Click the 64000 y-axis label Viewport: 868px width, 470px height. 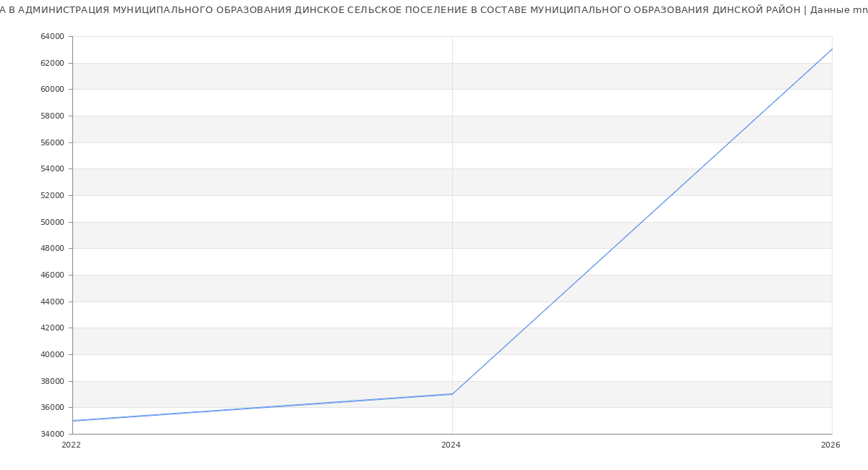52,37
